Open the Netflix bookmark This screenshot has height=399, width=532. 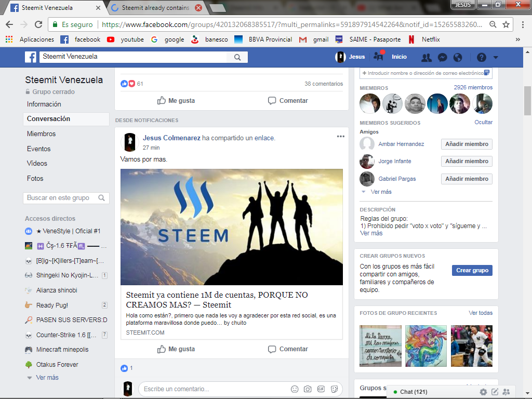point(424,39)
